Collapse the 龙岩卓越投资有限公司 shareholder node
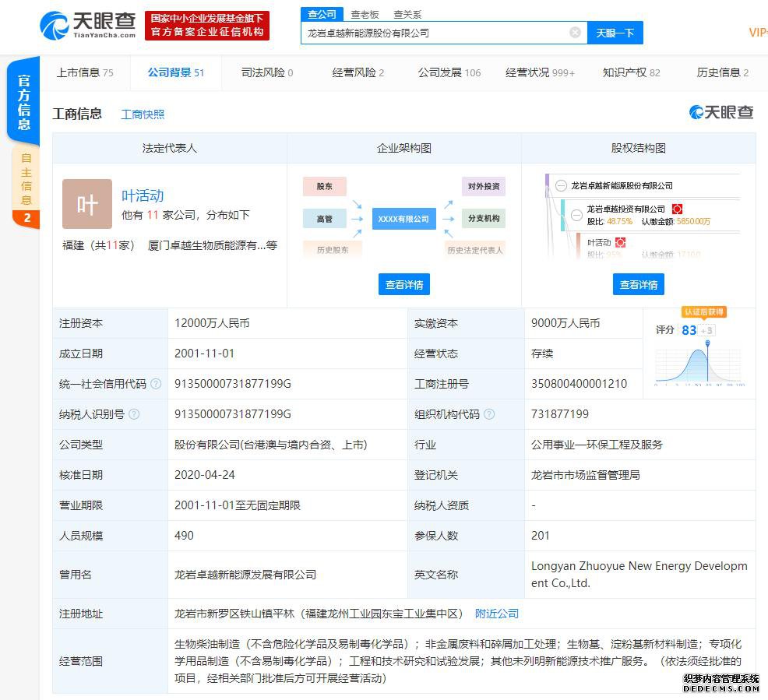This screenshot has height=700, width=768. (577, 215)
